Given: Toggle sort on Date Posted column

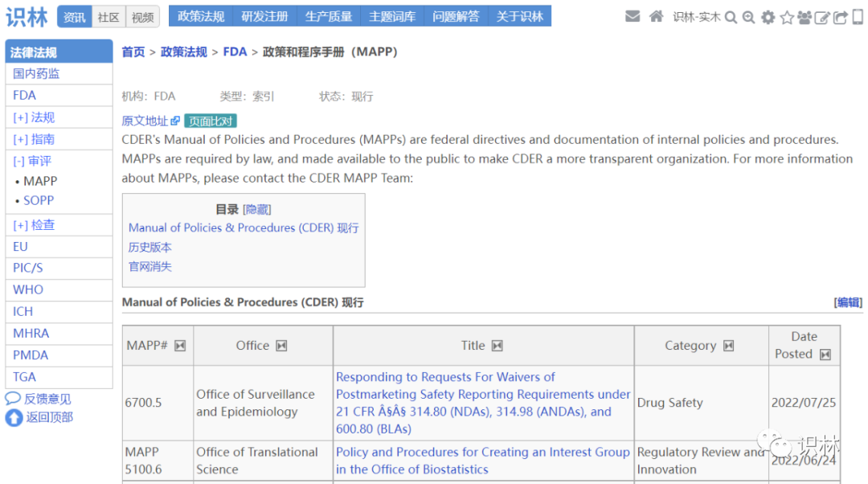Looking at the screenshot, I should [x=825, y=355].
